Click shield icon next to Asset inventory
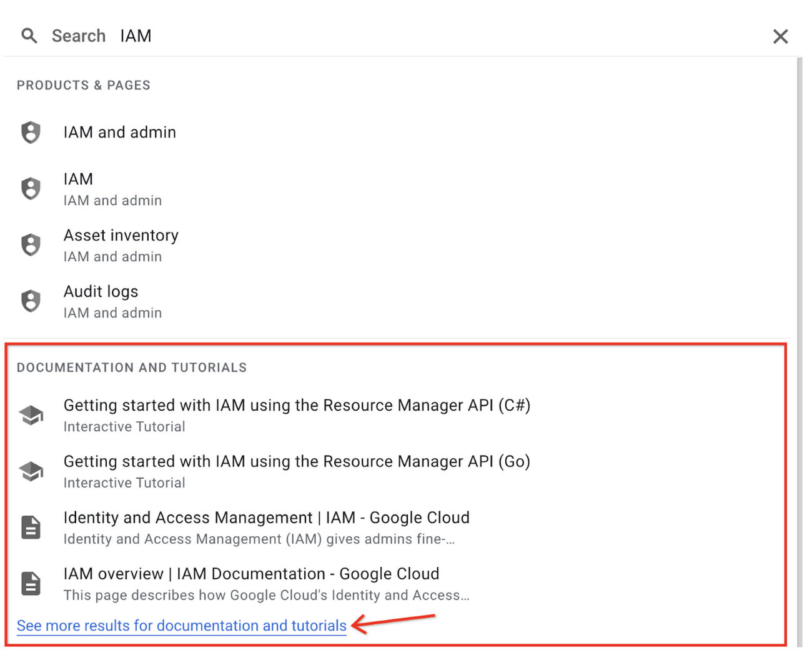This screenshot has height=660, width=812. click(x=31, y=245)
